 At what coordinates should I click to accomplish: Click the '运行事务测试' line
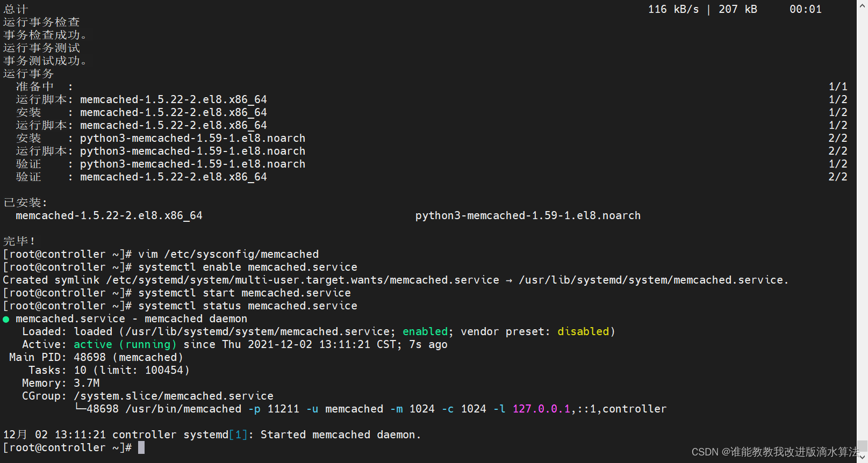pos(41,48)
